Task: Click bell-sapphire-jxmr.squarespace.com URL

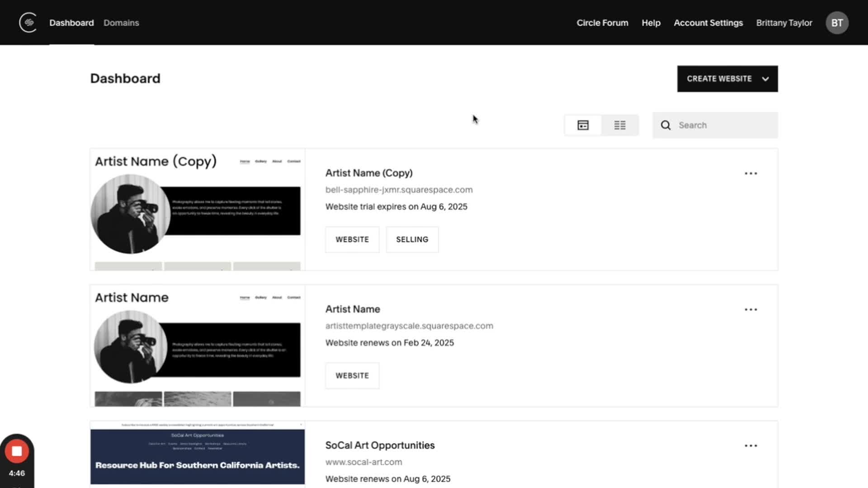Action: [399, 190]
